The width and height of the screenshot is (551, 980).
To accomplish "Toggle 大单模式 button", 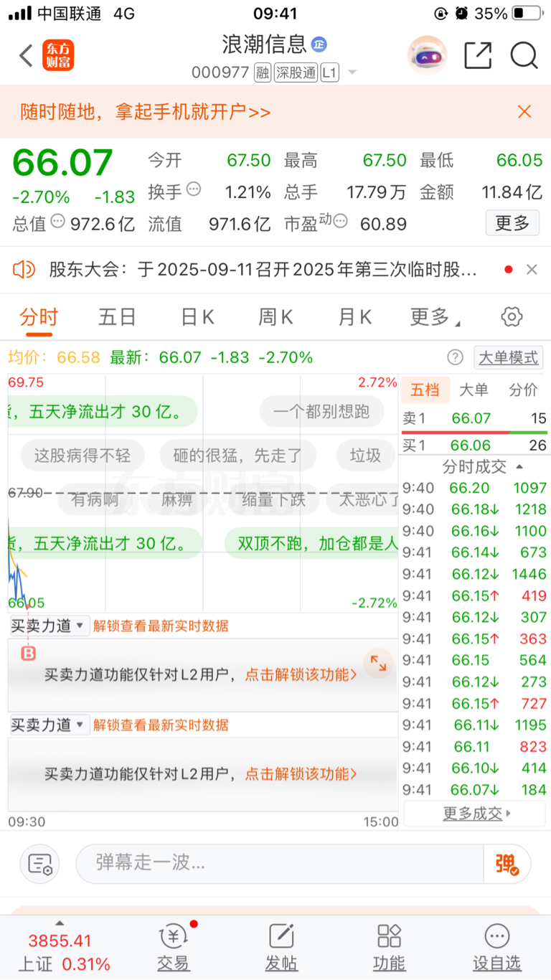I will tap(509, 357).
